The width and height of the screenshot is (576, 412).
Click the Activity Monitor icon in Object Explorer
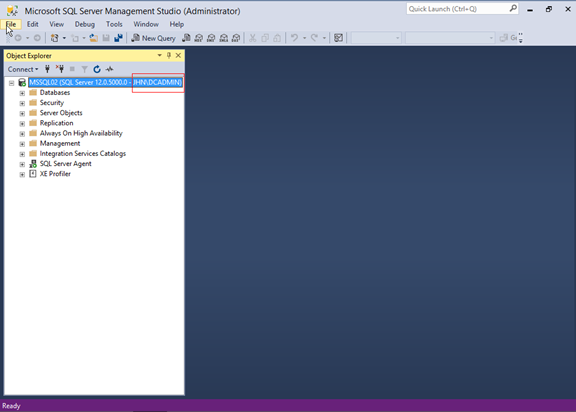coord(109,69)
